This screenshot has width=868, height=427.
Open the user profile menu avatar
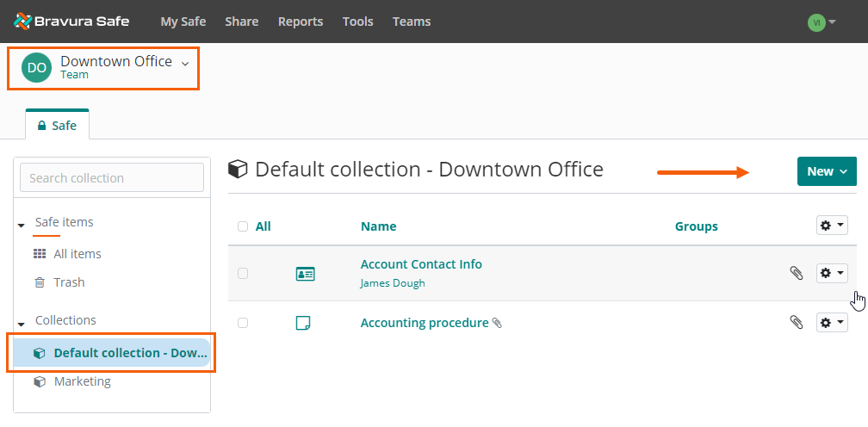[x=816, y=22]
